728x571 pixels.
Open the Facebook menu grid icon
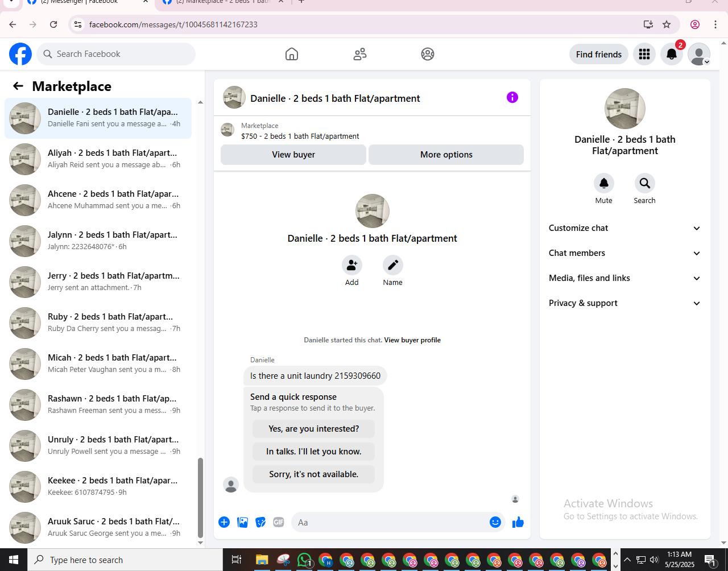click(x=644, y=54)
